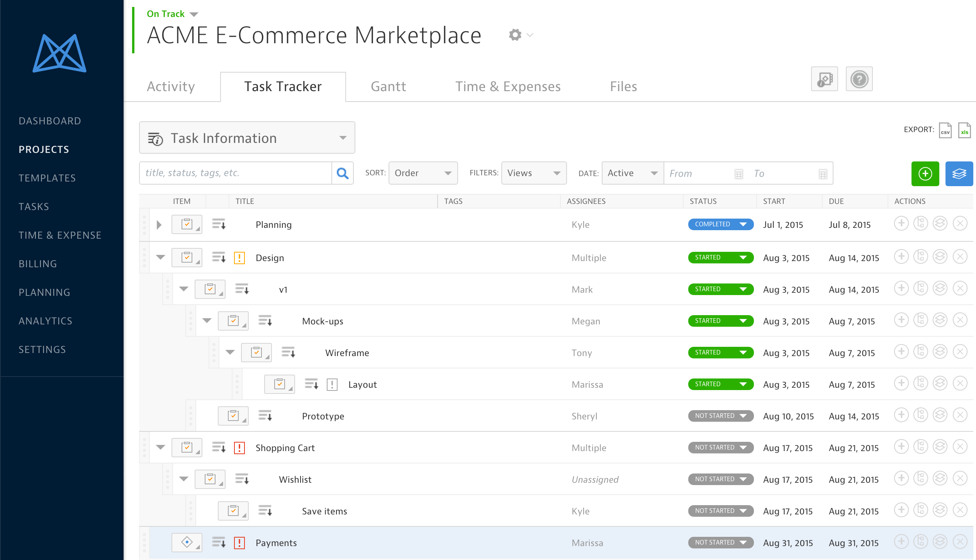Screen dimensions: 976x560
Task: Click the search magnifier icon
Action: click(x=343, y=173)
